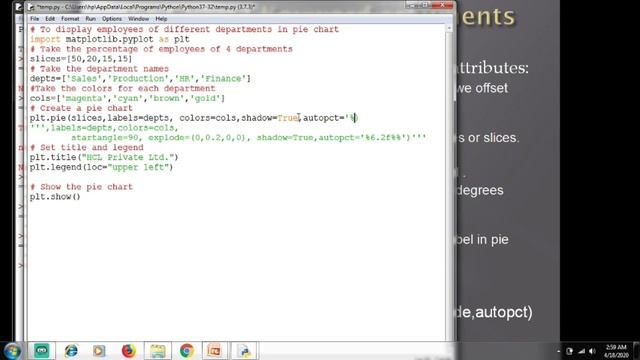Click on the slices=[50,20,15,15] line
Viewport: 640px width, 360px height.
coord(81,59)
